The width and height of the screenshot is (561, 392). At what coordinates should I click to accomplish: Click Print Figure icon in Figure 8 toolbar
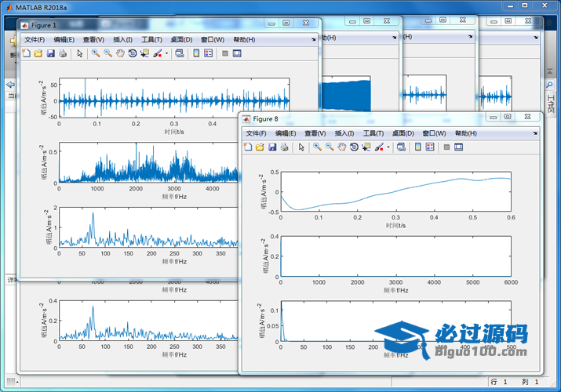[285, 147]
